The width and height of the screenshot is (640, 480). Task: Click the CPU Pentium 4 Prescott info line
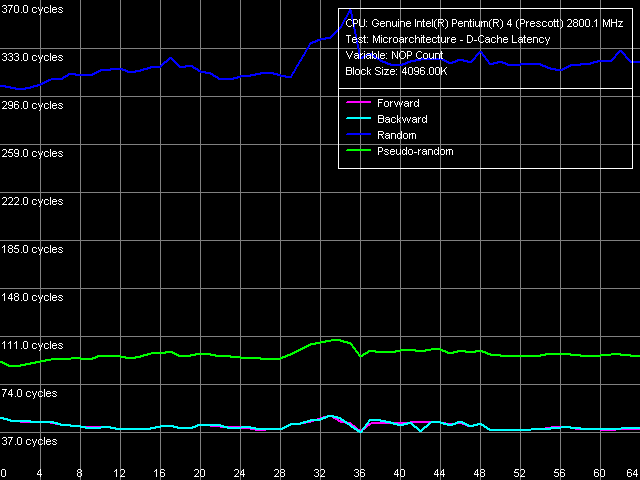click(484, 24)
